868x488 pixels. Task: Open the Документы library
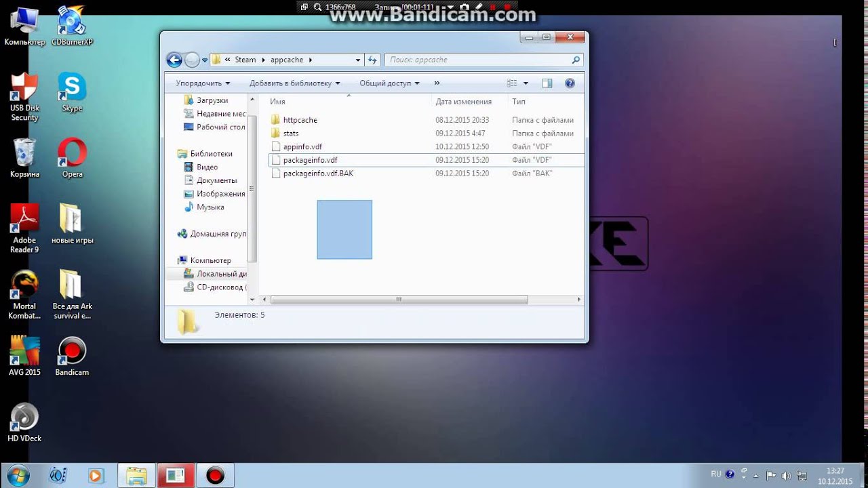point(211,180)
